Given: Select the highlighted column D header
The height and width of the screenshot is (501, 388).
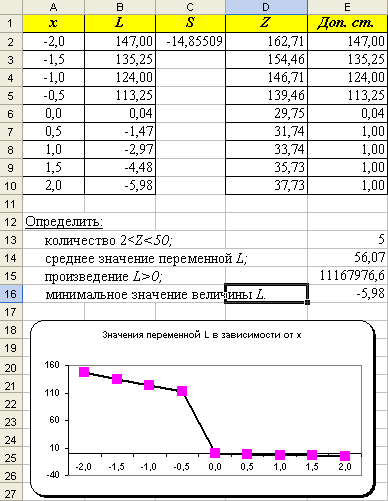Looking at the screenshot, I should click(266, 7).
